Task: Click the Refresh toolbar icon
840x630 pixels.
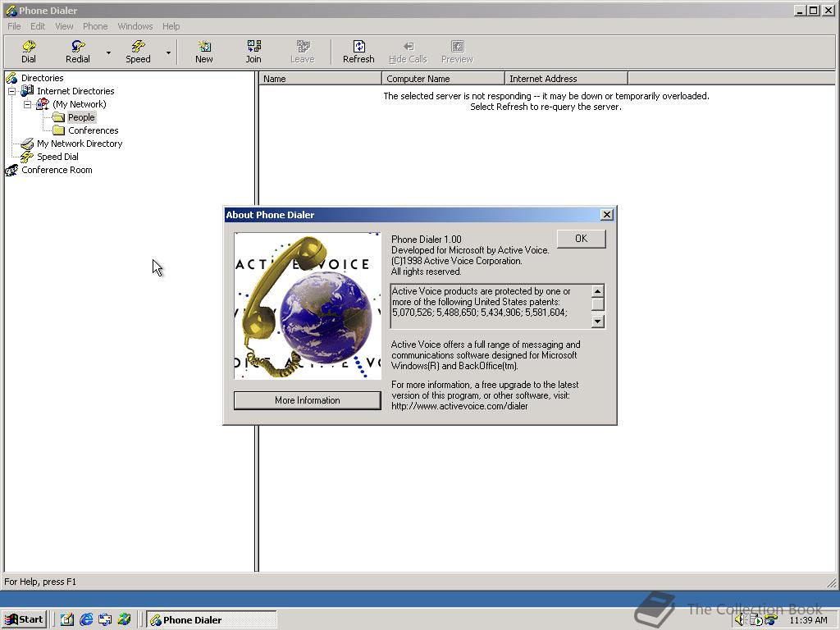Action: [358, 51]
